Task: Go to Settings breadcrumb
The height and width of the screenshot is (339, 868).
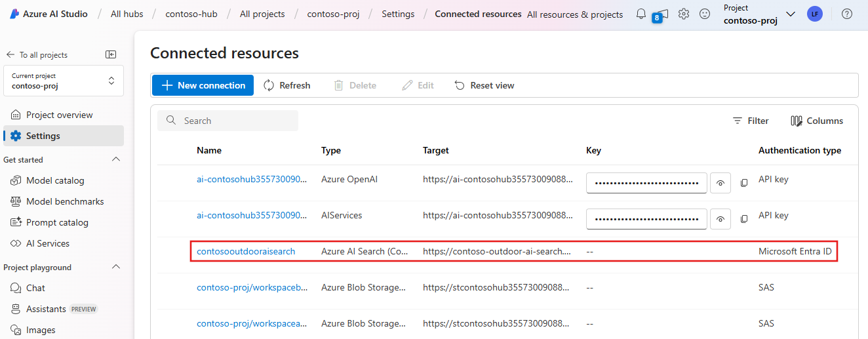Action: pyautogui.click(x=398, y=14)
